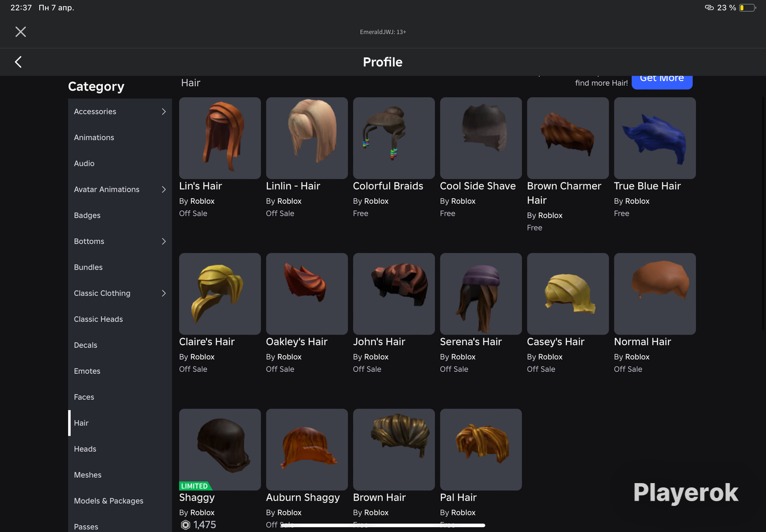Open the Lin's Hair thumbnail
The width and height of the screenshot is (766, 532).
point(220,138)
